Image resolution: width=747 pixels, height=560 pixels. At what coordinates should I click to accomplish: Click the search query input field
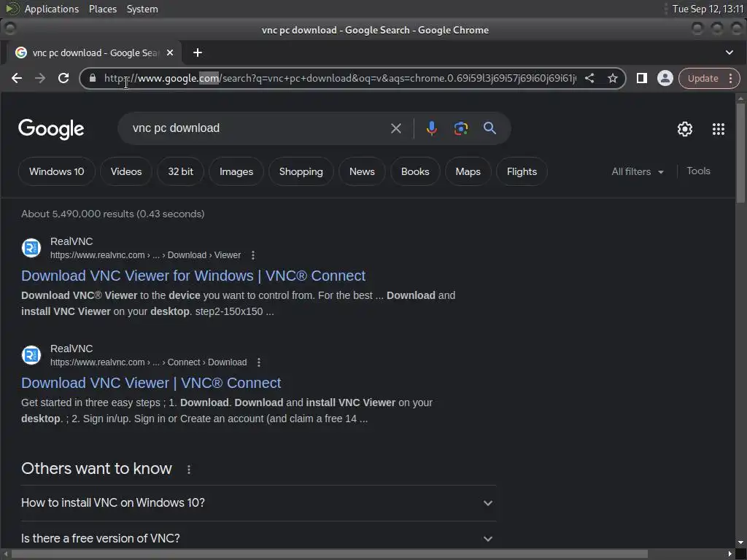coord(258,128)
